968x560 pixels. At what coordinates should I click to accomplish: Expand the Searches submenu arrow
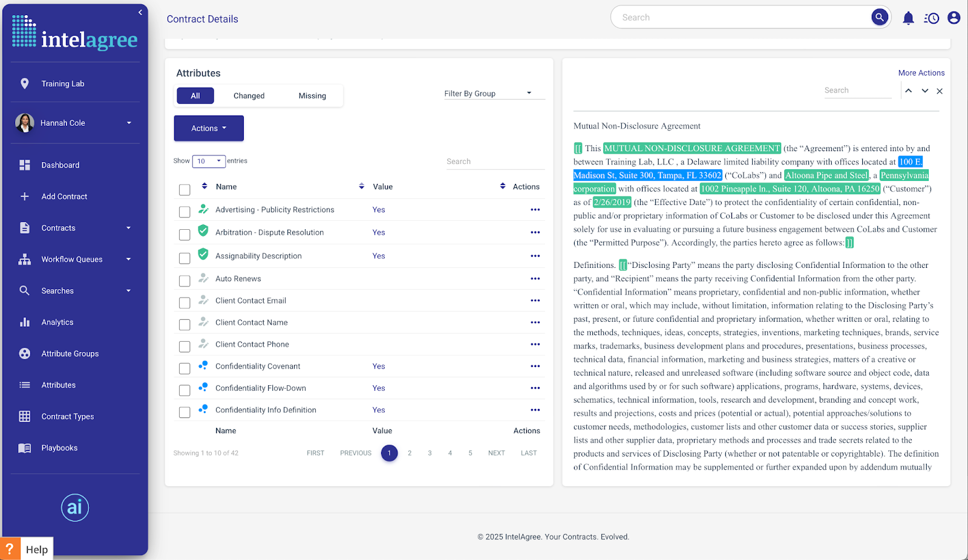click(128, 291)
